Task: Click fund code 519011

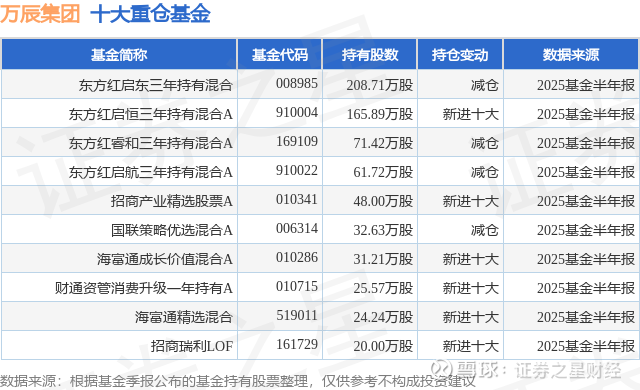Action: [297, 315]
